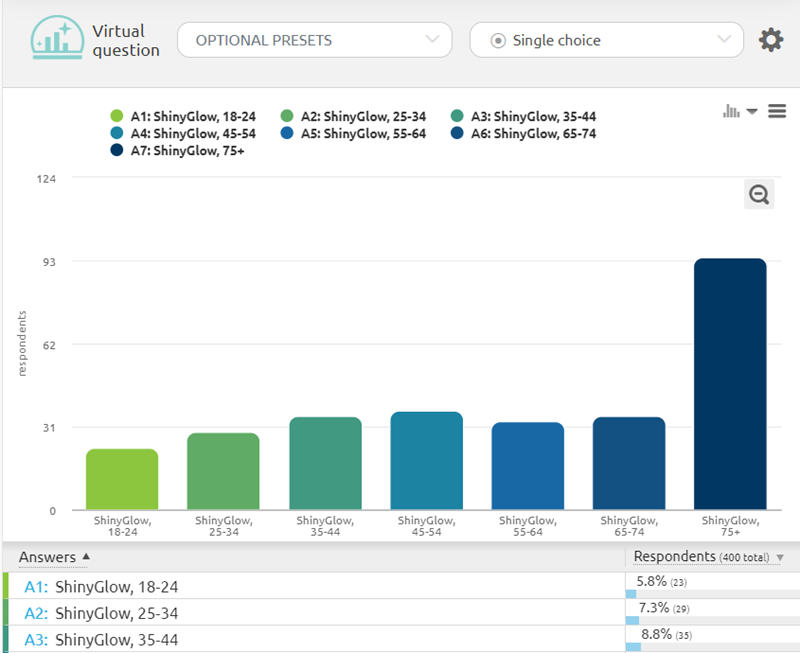This screenshot has height=653, width=800.
Task: Open the settings gear icon
Action: 770,41
